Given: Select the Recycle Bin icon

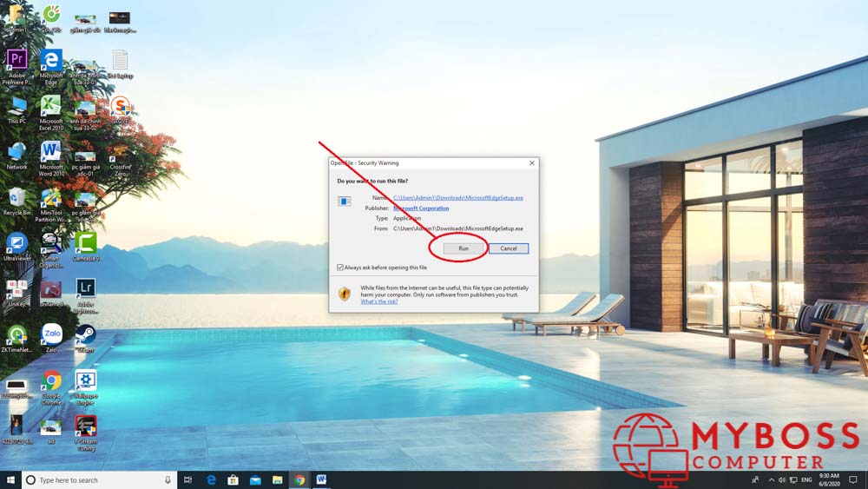Looking at the screenshot, I should coord(16,197).
